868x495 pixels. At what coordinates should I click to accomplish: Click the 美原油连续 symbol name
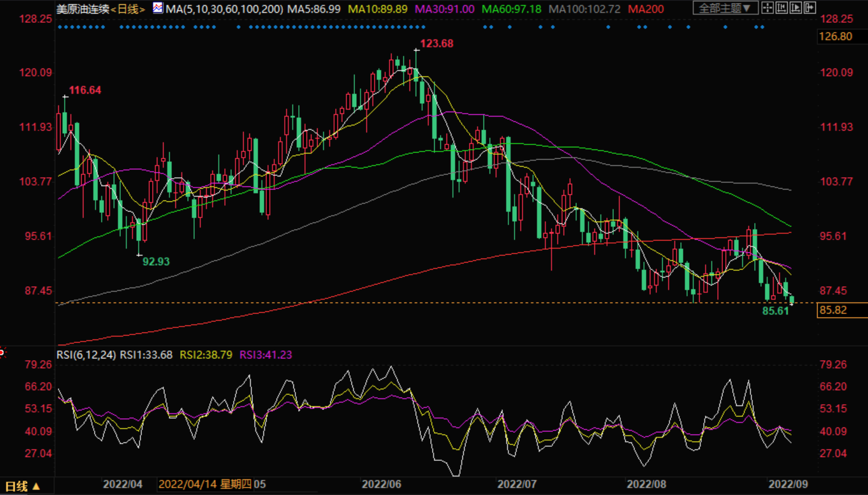(83, 9)
